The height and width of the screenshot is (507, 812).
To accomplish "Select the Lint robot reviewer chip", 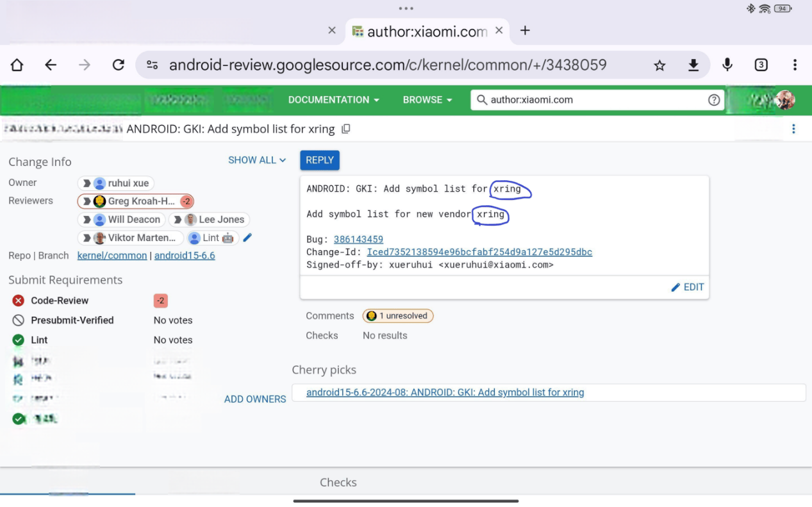I will coord(213,238).
